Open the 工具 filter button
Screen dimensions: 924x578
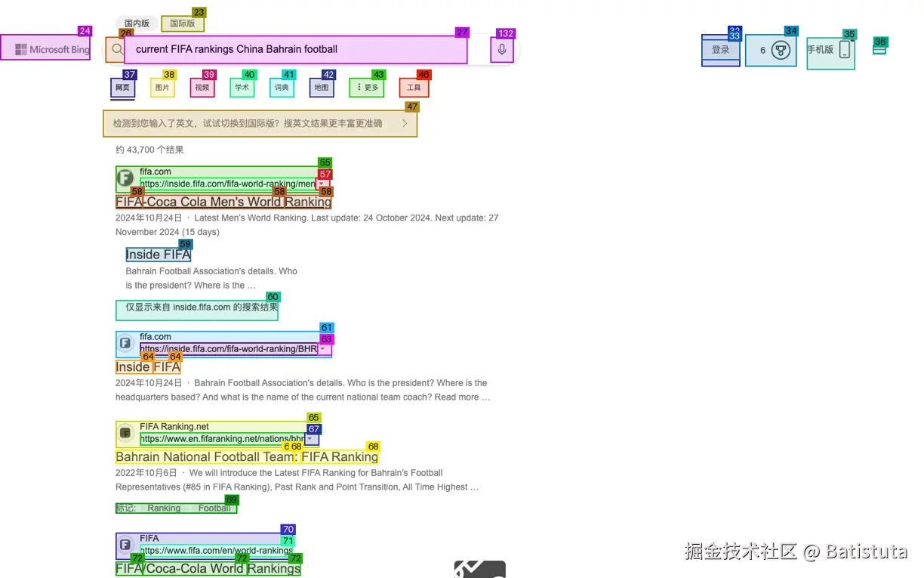(414, 88)
